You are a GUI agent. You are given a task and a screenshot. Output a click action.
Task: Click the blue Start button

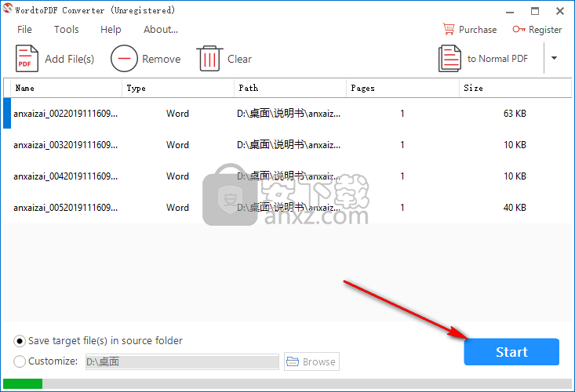coord(511,352)
